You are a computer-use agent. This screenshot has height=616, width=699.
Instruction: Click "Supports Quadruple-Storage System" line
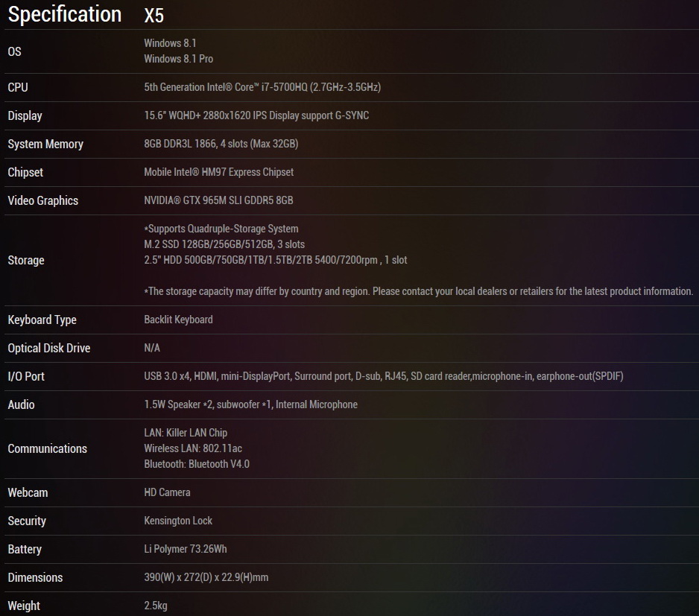click(221, 229)
